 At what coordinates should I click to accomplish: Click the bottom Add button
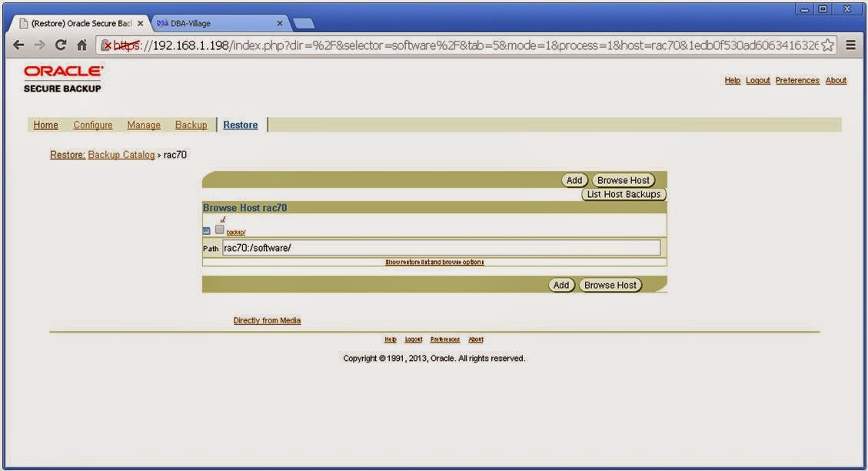pos(560,285)
